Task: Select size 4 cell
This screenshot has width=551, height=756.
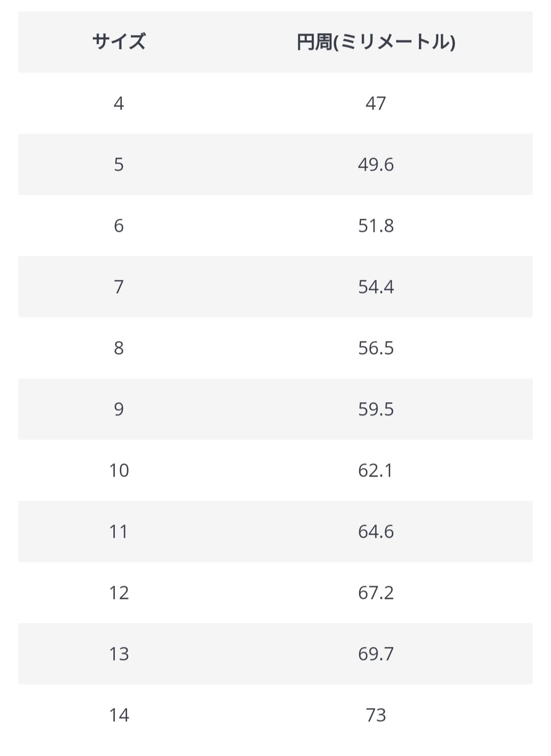Action: [119, 103]
